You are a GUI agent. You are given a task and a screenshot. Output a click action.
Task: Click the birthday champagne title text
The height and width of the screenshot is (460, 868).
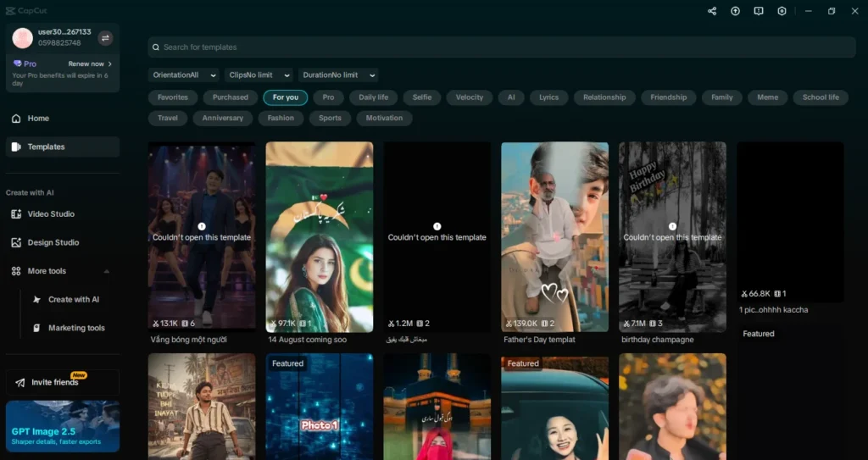coord(658,340)
